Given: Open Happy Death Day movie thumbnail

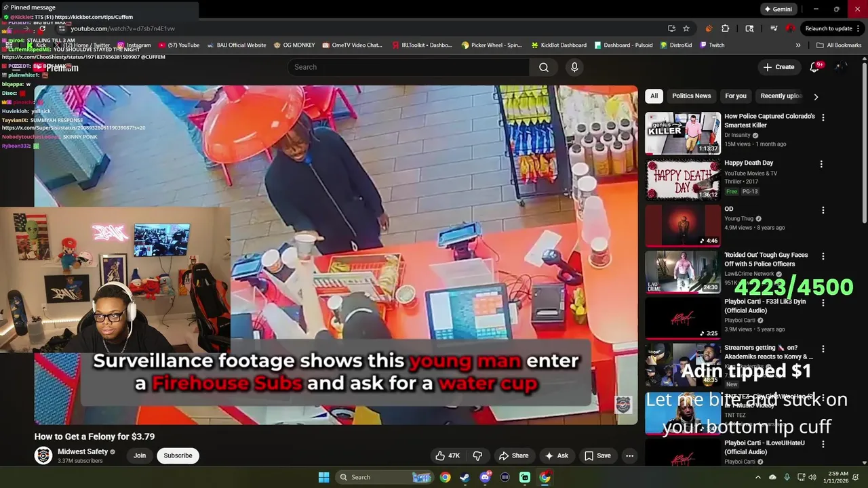Looking at the screenshot, I should [682, 180].
